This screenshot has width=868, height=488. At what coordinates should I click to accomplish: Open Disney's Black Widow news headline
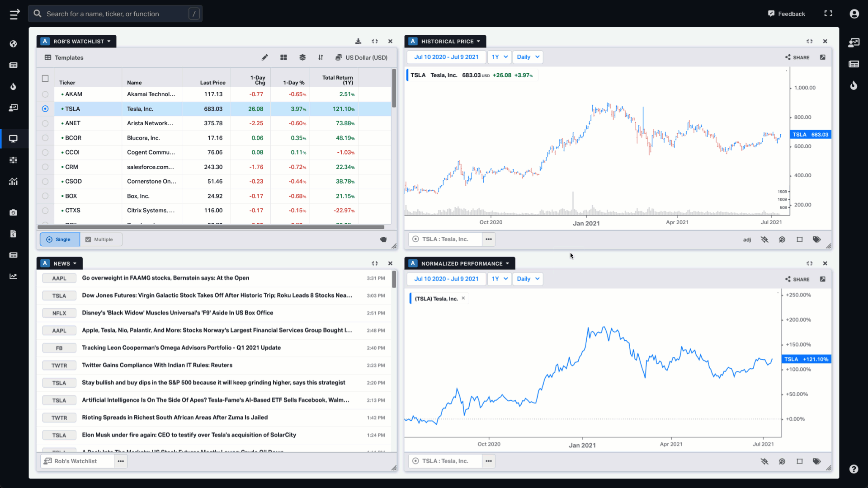177,313
